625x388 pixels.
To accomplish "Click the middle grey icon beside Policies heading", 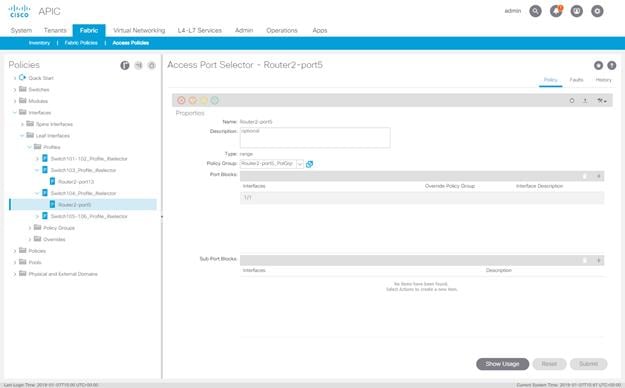I will click(x=138, y=65).
